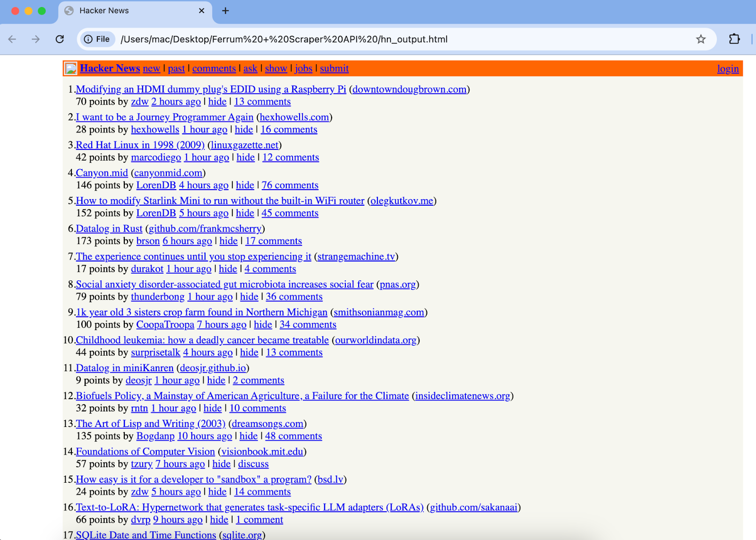The image size is (756, 540).
Task: Open the Canyon.mid story
Action: point(102,173)
